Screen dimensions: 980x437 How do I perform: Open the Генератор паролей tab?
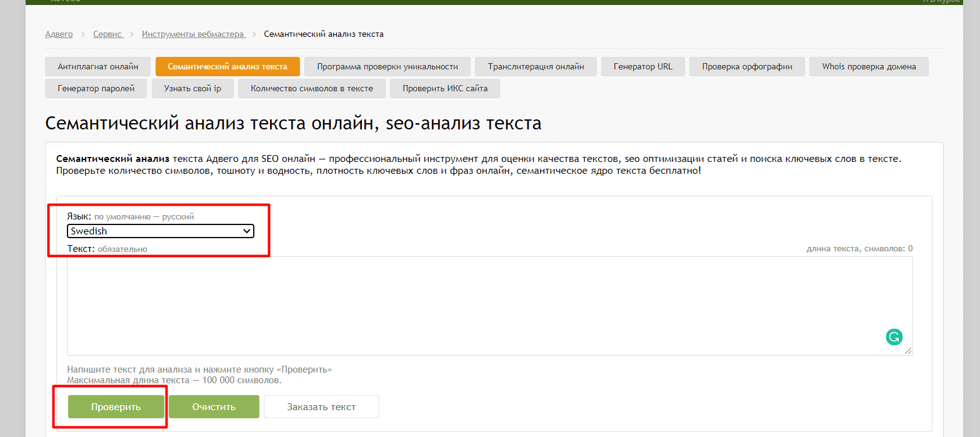tap(96, 89)
